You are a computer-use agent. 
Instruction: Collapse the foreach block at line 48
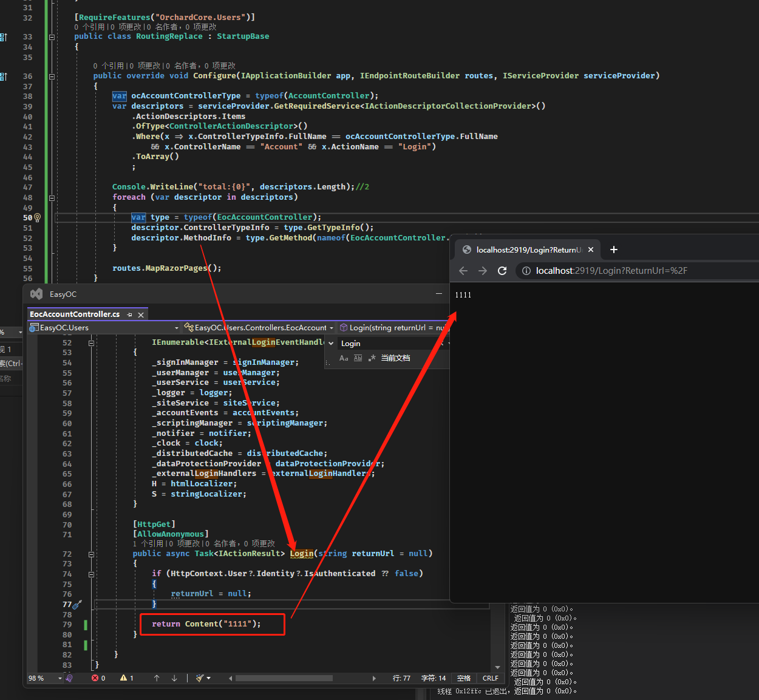click(x=52, y=198)
